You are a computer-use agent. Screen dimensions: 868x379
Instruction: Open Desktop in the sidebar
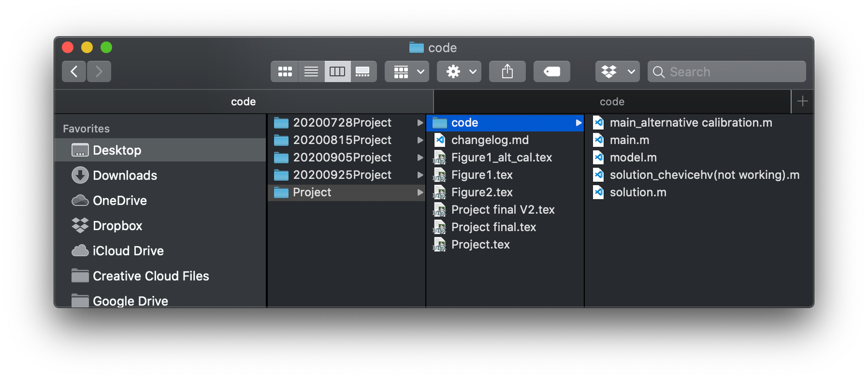pos(160,150)
